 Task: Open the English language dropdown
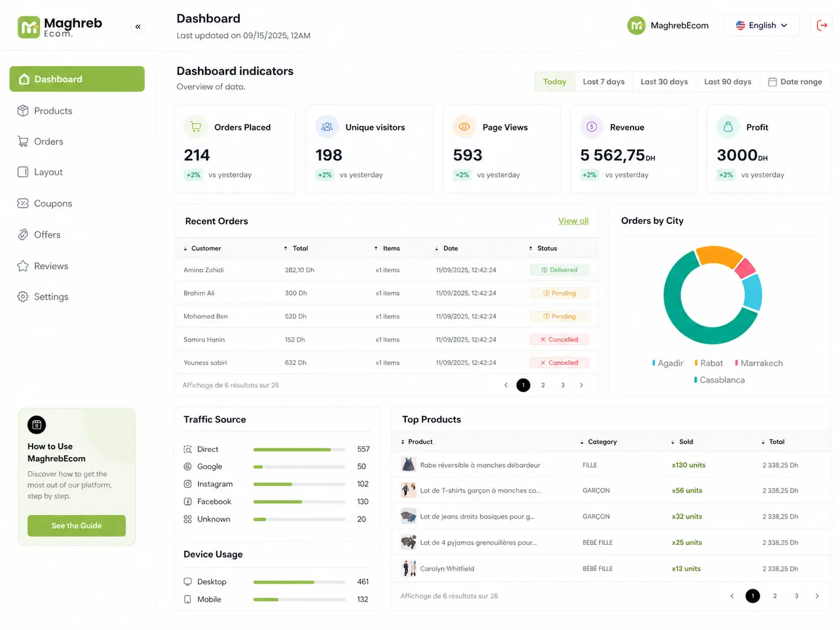pos(761,26)
